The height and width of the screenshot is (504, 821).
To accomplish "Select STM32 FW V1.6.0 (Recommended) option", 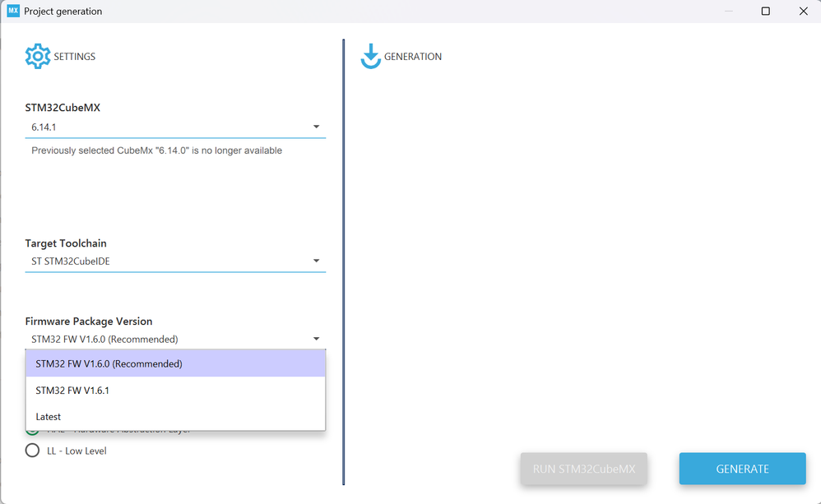I will click(x=175, y=363).
